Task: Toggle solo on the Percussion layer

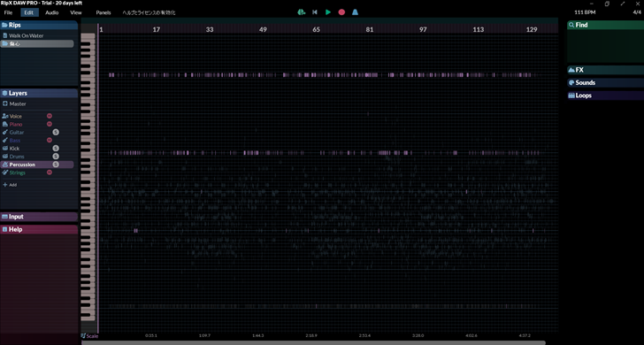Action: tap(56, 165)
